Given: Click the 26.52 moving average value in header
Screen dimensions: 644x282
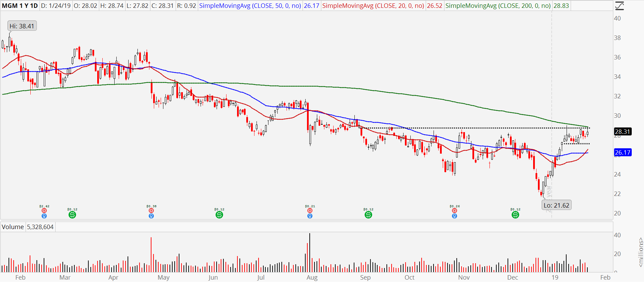Looking at the screenshot, I should [x=435, y=6].
